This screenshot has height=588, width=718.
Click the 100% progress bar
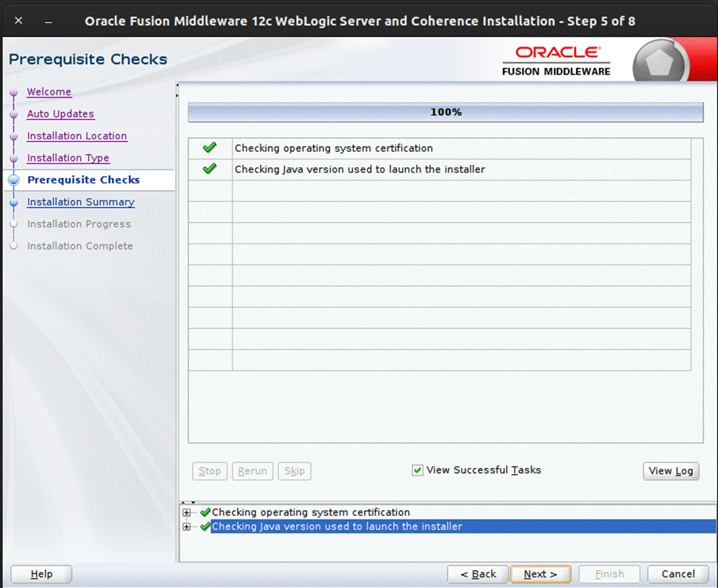tap(445, 112)
